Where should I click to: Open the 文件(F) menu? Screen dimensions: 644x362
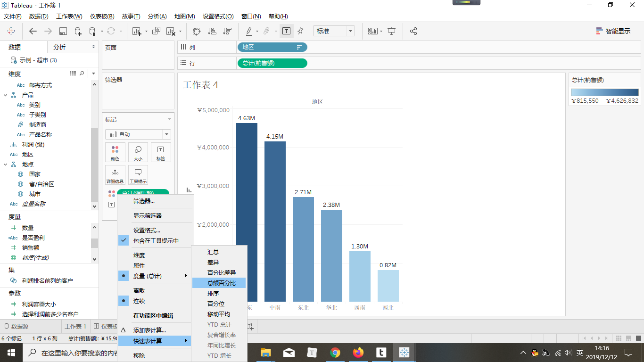(13, 16)
